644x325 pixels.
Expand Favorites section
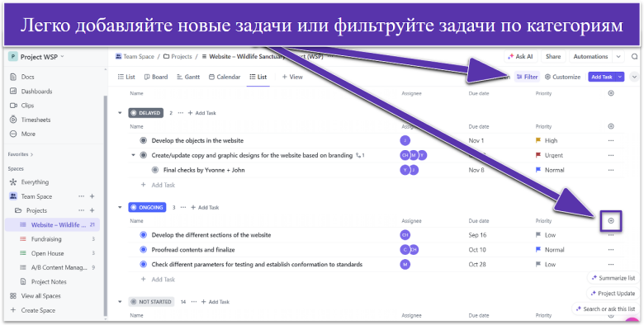coord(21,154)
